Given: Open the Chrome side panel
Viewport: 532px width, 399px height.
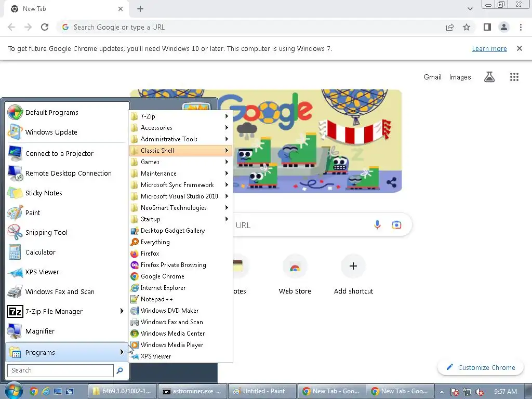Looking at the screenshot, I should 487,27.
